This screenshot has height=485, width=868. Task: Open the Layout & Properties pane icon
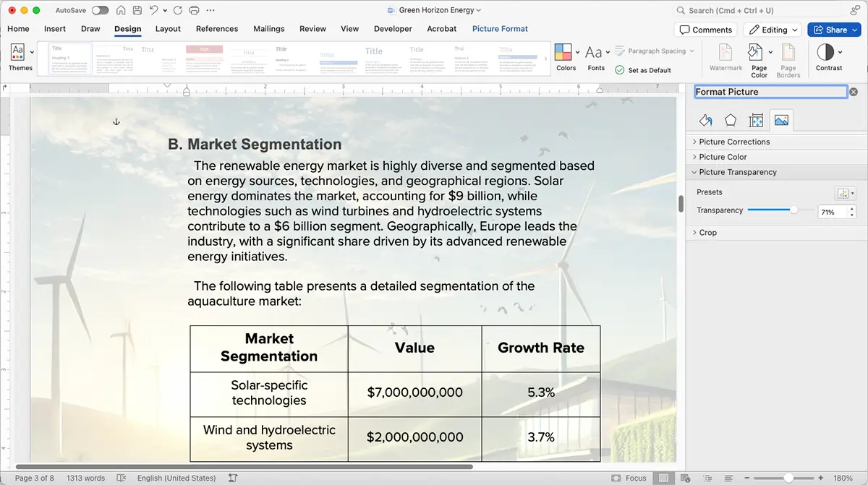756,121
